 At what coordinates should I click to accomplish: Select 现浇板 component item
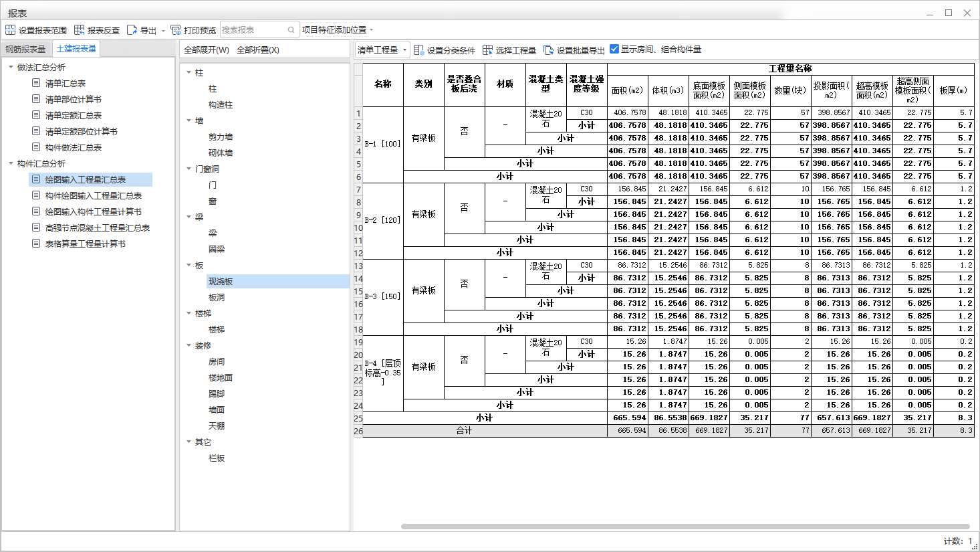221,281
